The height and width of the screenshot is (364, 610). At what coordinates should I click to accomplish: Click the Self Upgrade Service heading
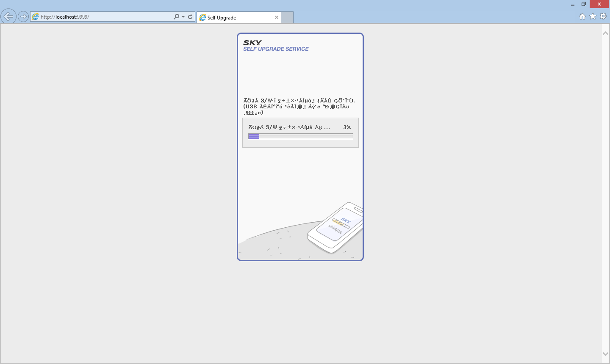point(276,49)
